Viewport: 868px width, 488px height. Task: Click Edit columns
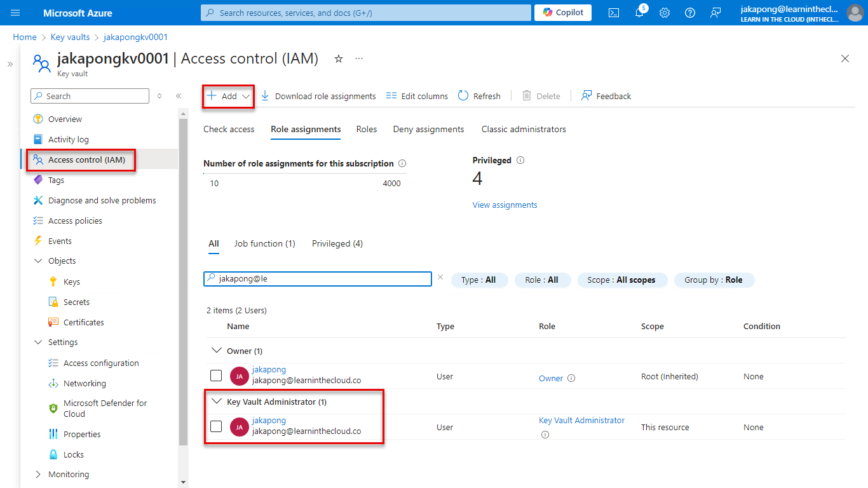417,96
